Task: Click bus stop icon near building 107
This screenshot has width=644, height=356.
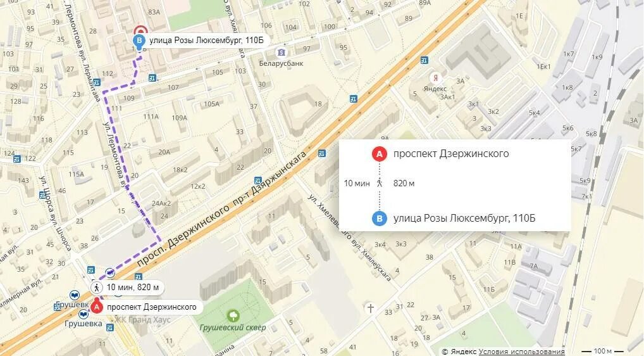Action: (x=152, y=78)
